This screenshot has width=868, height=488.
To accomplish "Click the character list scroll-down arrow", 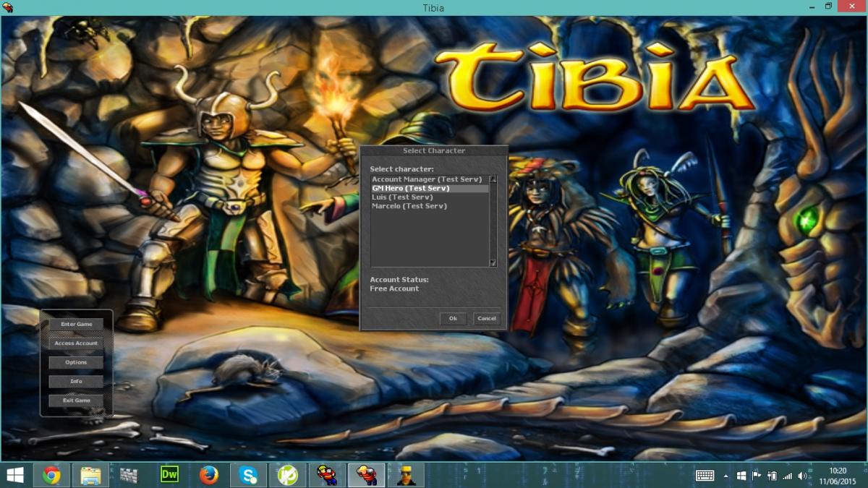I will click(x=493, y=263).
